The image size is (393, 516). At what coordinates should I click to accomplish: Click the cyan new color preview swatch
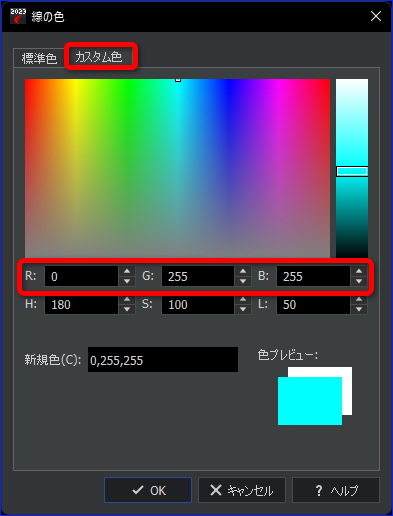[x=310, y=401]
